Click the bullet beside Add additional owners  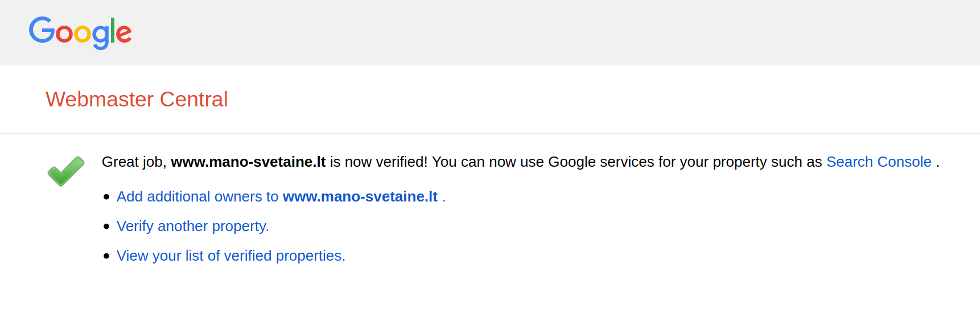(106, 197)
